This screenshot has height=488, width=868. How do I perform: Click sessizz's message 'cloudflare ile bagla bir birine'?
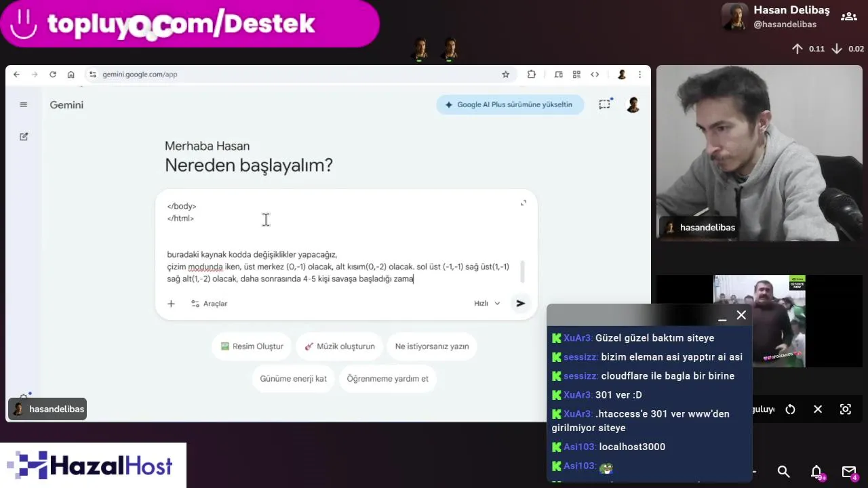point(668,376)
